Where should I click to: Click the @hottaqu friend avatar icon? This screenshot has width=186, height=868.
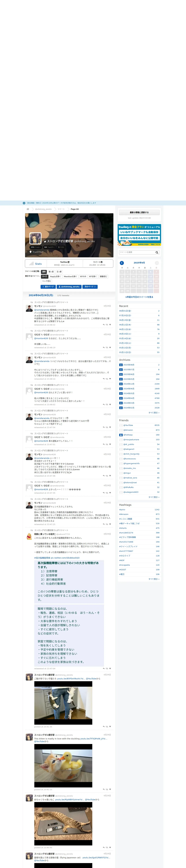click(x=121, y=435)
